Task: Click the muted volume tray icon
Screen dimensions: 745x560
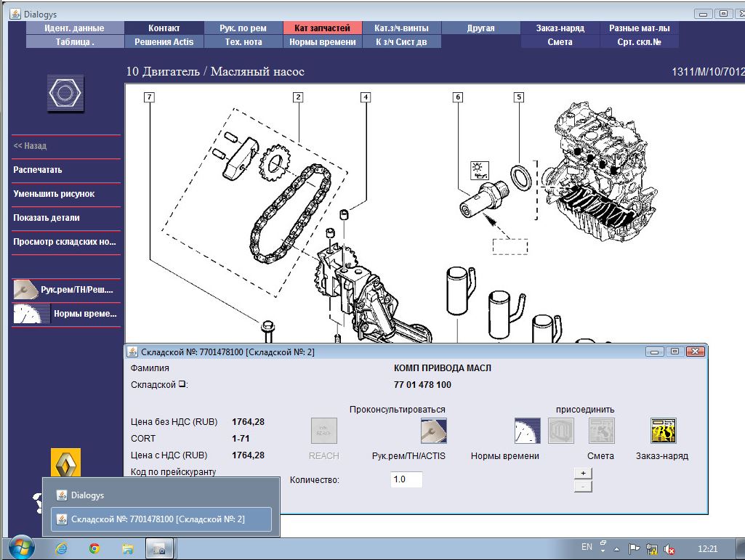Action: click(670, 550)
